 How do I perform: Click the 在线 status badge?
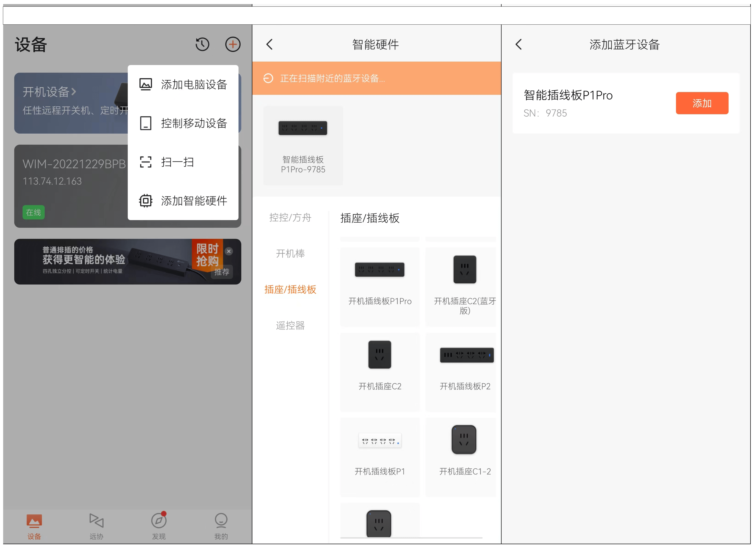(33, 212)
